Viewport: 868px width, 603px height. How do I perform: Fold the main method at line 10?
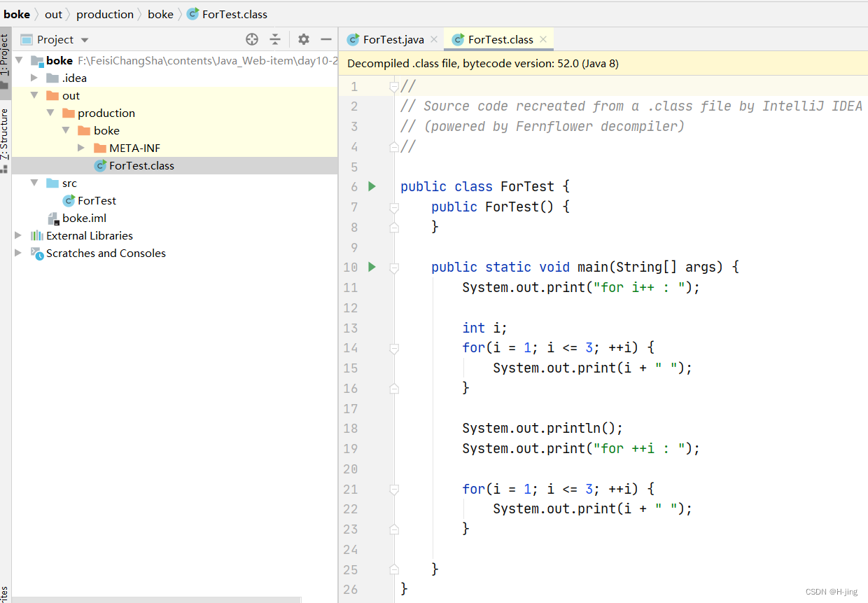[x=394, y=268]
